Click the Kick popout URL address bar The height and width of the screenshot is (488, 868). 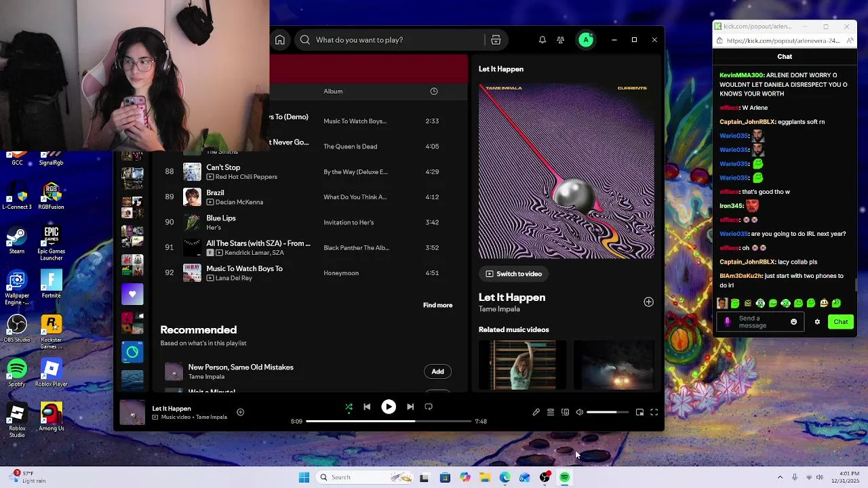[x=783, y=41]
